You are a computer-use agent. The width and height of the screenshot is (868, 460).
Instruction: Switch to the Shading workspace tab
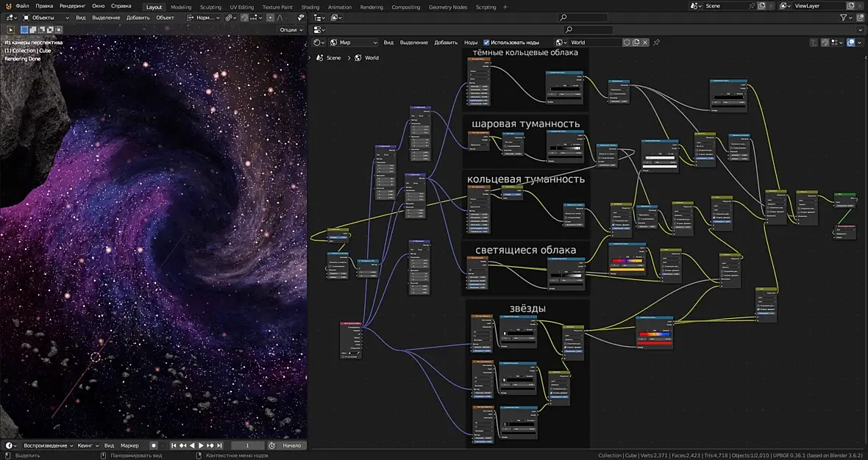[x=310, y=7]
